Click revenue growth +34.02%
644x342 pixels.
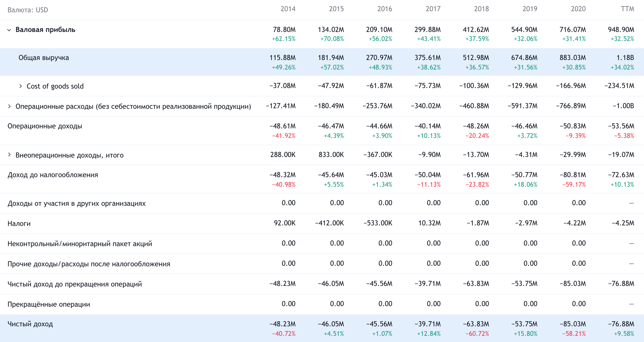622,68
